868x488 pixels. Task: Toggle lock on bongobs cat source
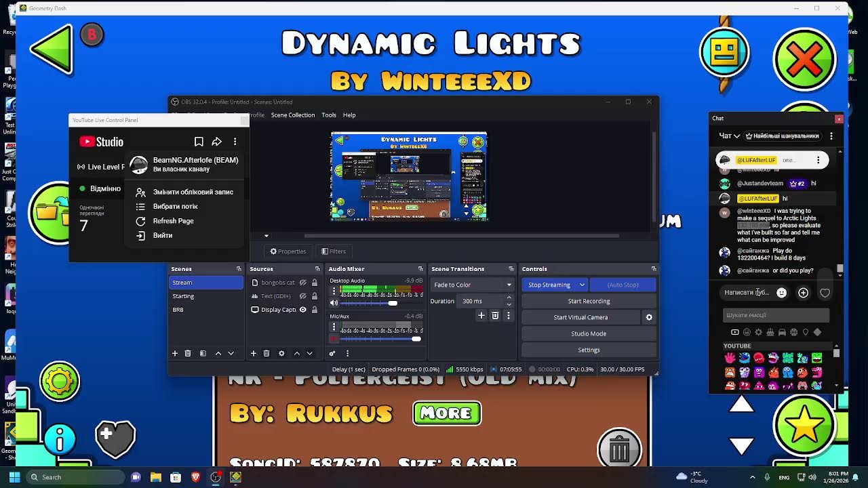[x=314, y=283]
